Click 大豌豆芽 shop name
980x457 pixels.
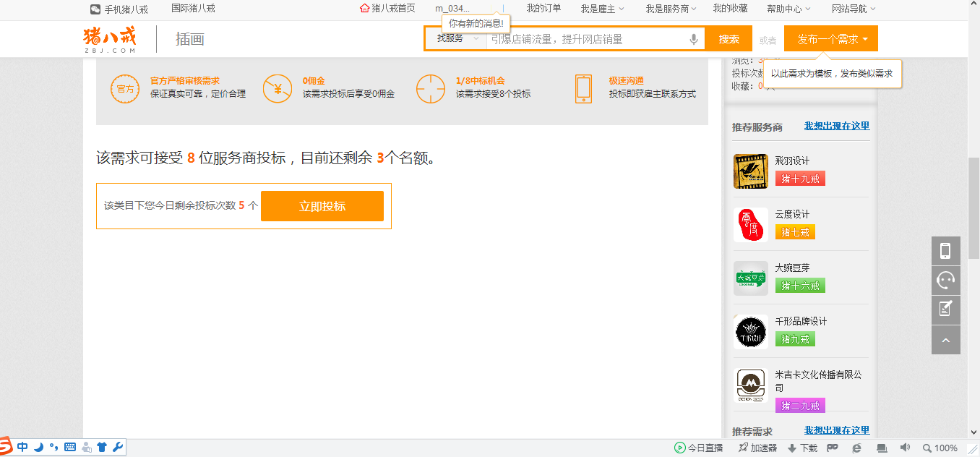(x=792, y=268)
